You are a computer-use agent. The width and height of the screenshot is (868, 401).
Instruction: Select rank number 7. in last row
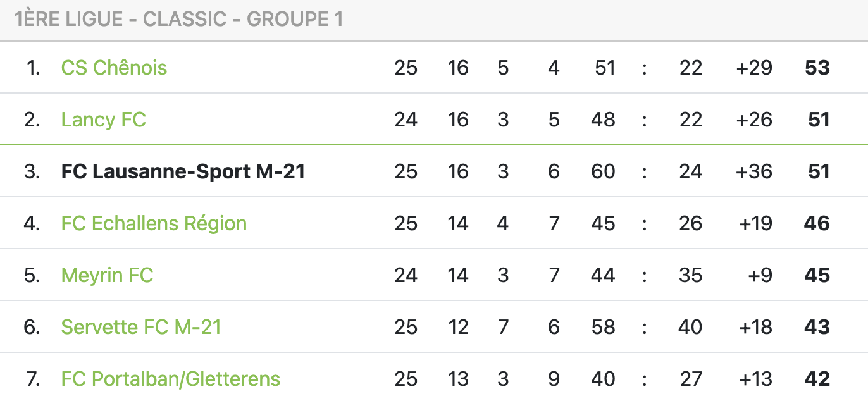pos(33,379)
